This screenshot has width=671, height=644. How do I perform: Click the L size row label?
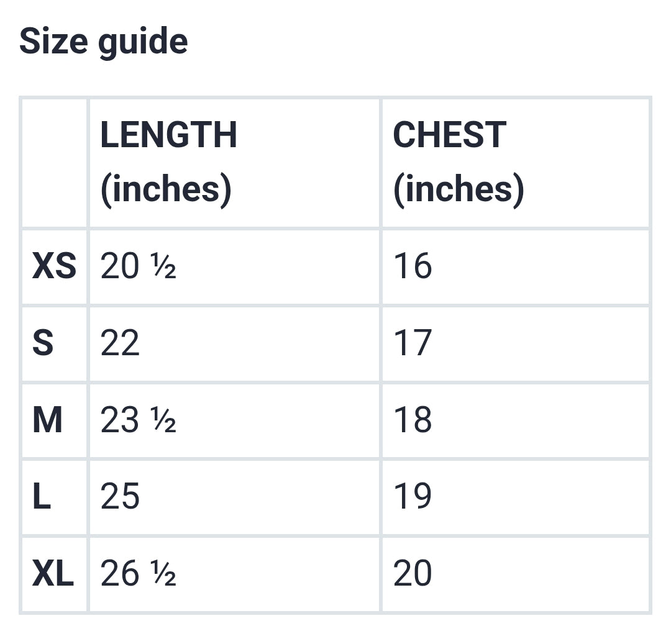pos(42,497)
